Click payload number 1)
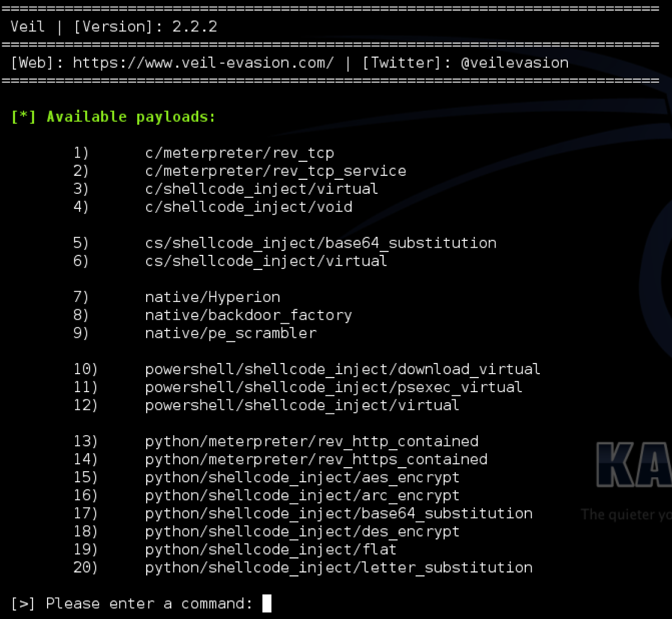The image size is (672, 619). pyautogui.click(x=81, y=153)
